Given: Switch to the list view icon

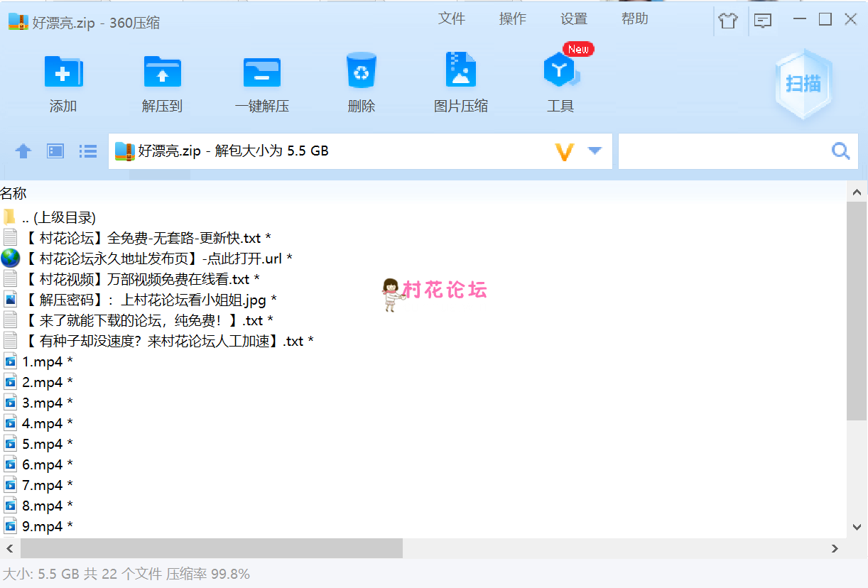Looking at the screenshot, I should pos(88,151).
